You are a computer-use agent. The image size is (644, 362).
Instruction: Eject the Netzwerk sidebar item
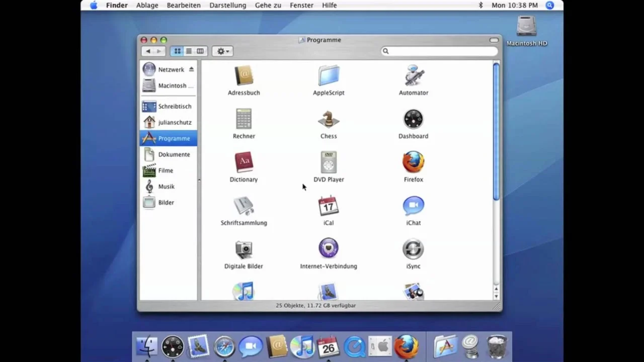click(191, 69)
